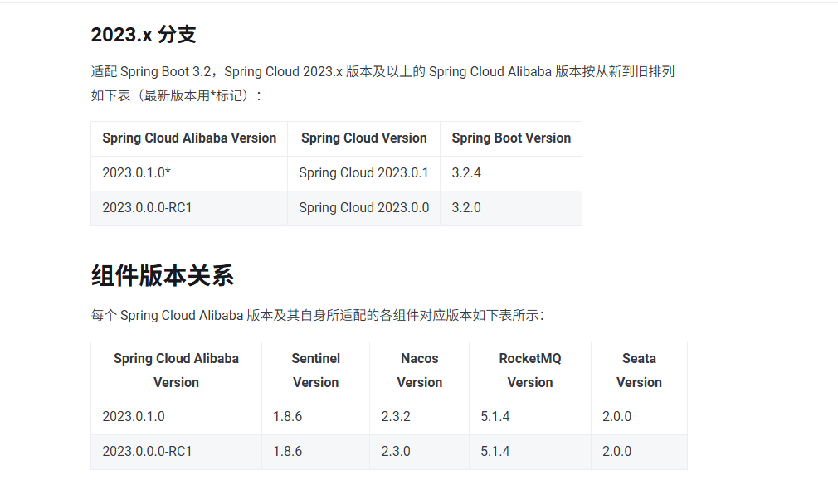Click the '2023.x 分支' heading
This screenshot has height=504, width=838.
144,35
